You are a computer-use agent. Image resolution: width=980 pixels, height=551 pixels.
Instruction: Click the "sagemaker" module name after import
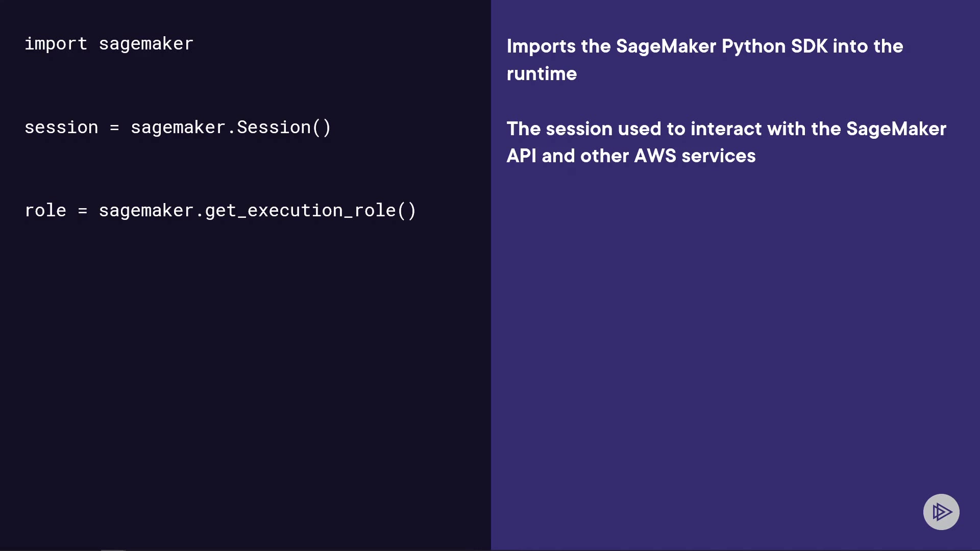point(146,44)
